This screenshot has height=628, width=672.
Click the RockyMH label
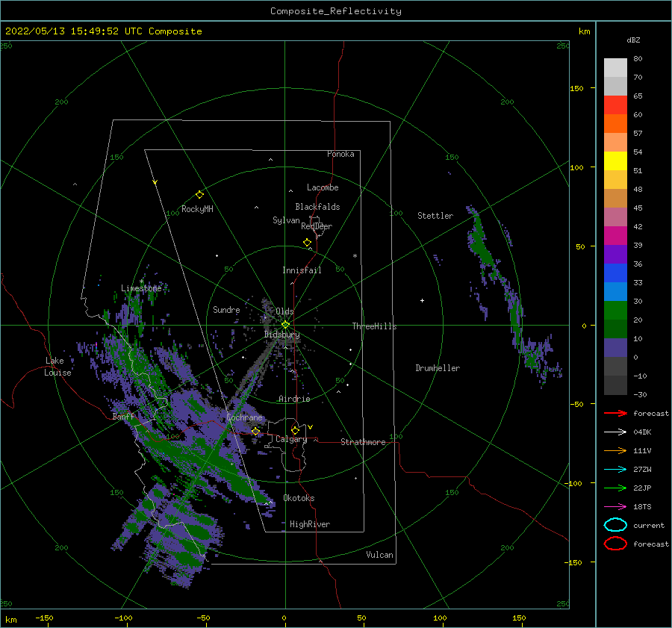197,209
